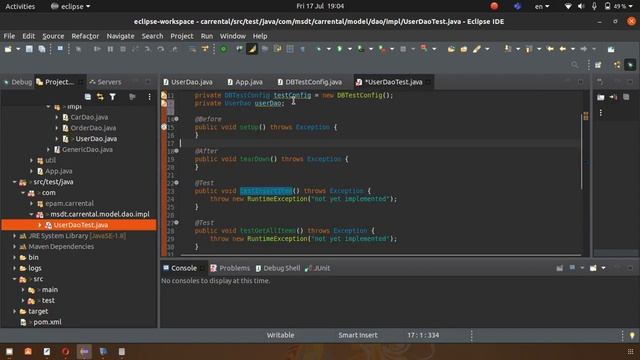The width and height of the screenshot is (640, 360).
Task: Click the tip lightbulb in status bar
Action: pyautogui.click(x=632, y=336)
